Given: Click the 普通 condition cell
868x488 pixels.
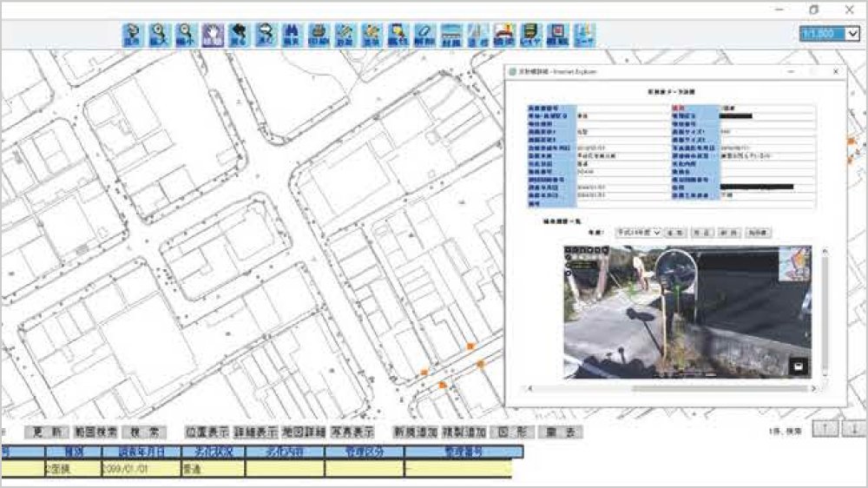Looking at the screenshot, I should point(214,469).
